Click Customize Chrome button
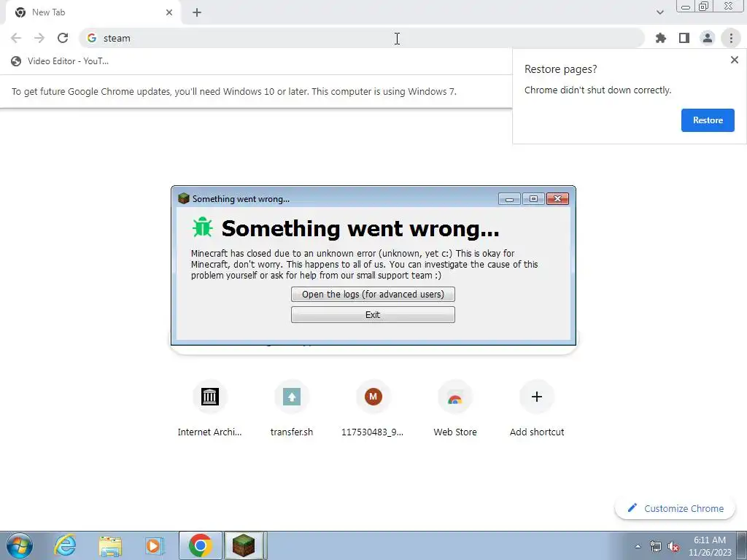747x560 pixels. click(x=676, y=508)
